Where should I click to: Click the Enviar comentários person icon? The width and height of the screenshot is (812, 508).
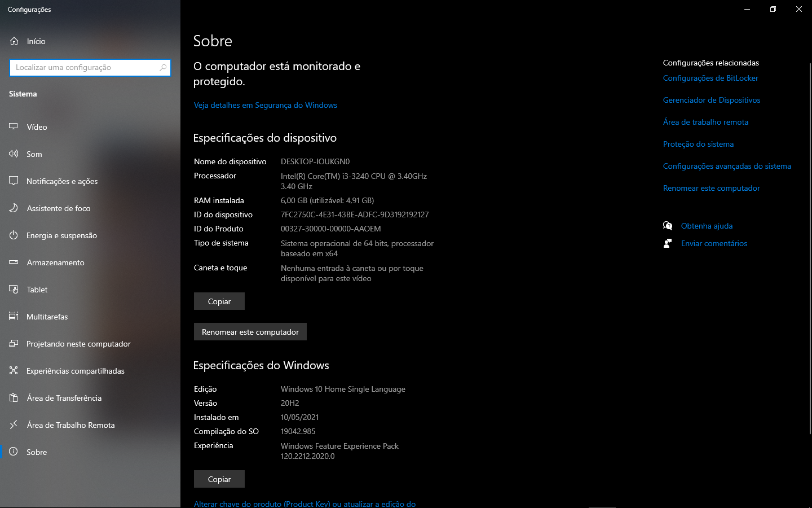(x=668, y=243)
